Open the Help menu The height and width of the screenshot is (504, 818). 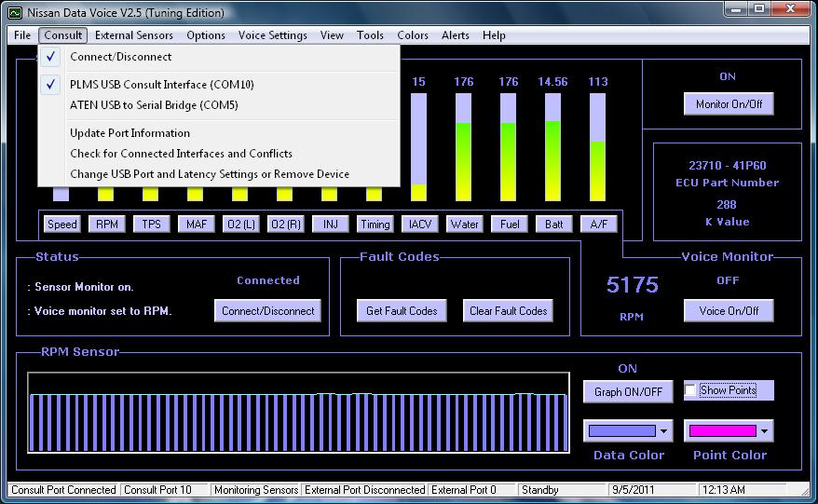click(x=494, y=35)
